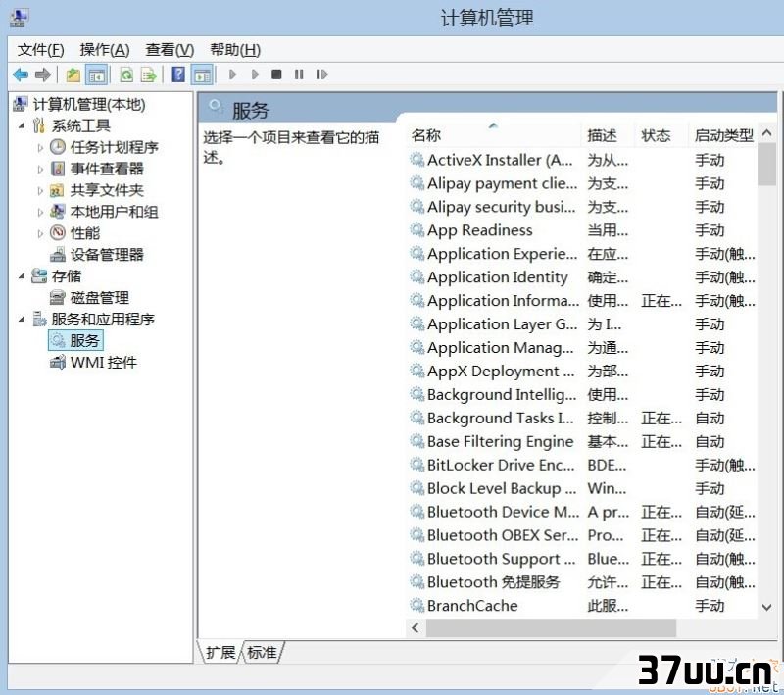Click the Pause service icon
Screen dimensions: 784x695
click(299, 75)
